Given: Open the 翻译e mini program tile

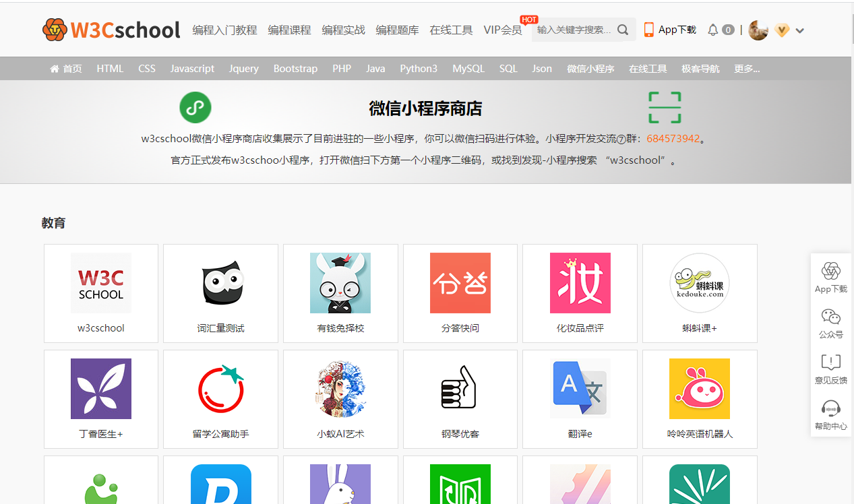Looking at the screenshot, I should [580, 399].
